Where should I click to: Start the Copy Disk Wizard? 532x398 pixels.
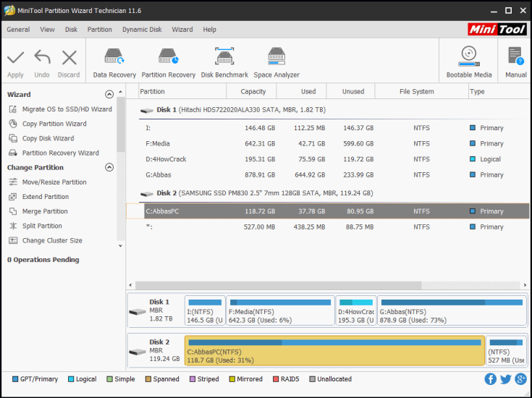(x=41, y=138)
